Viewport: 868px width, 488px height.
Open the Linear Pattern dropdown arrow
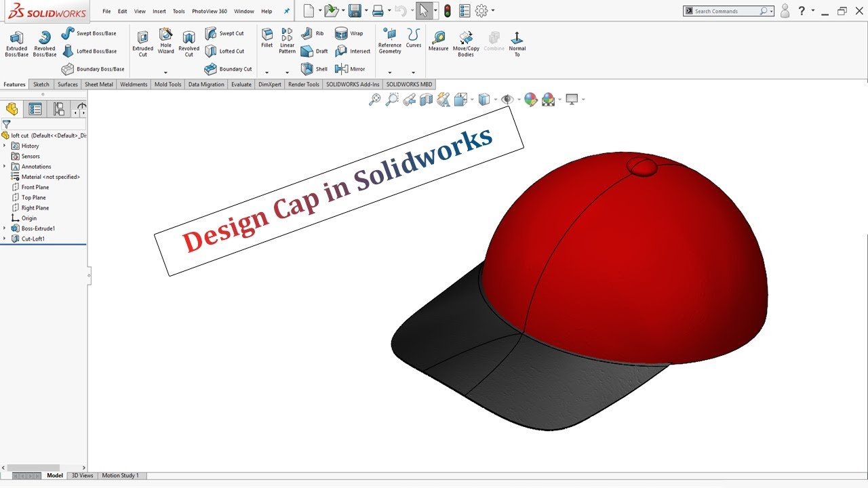[x=287, y=73]
